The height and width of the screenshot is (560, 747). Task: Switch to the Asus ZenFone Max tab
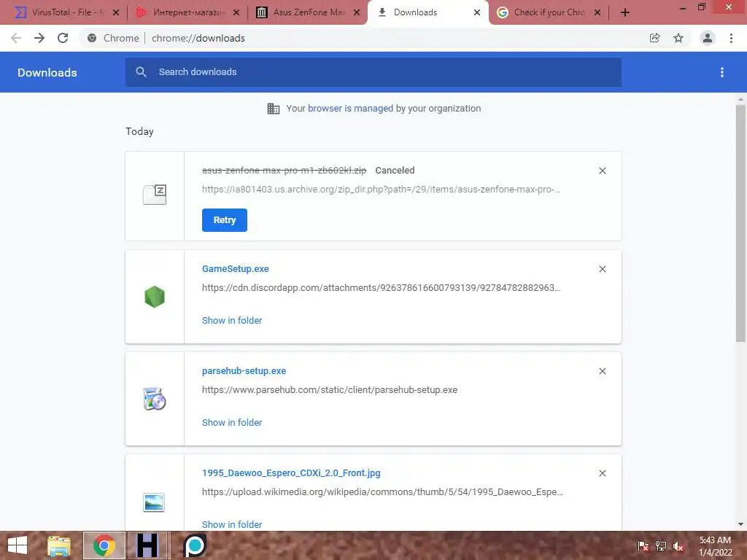click(x=309, y=12)
